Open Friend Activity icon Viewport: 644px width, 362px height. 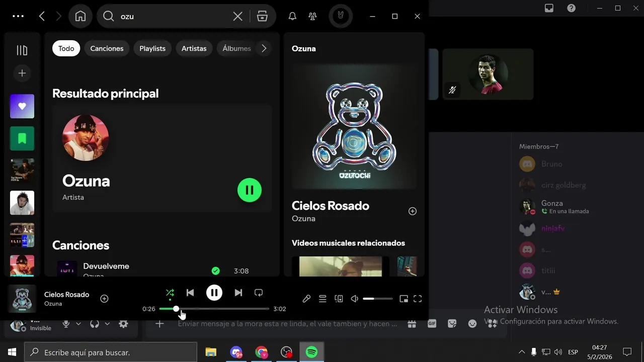click(312, 16)
